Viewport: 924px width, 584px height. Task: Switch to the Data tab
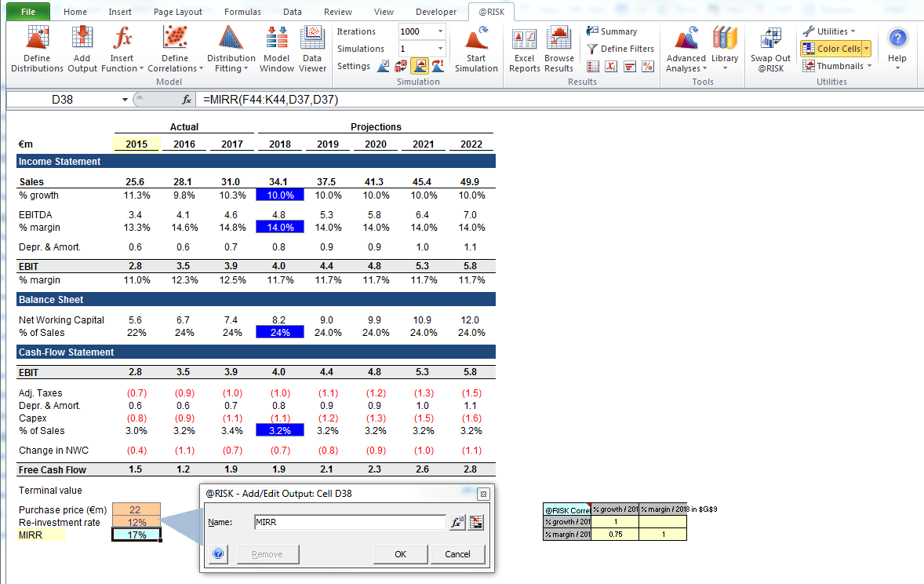293,12
